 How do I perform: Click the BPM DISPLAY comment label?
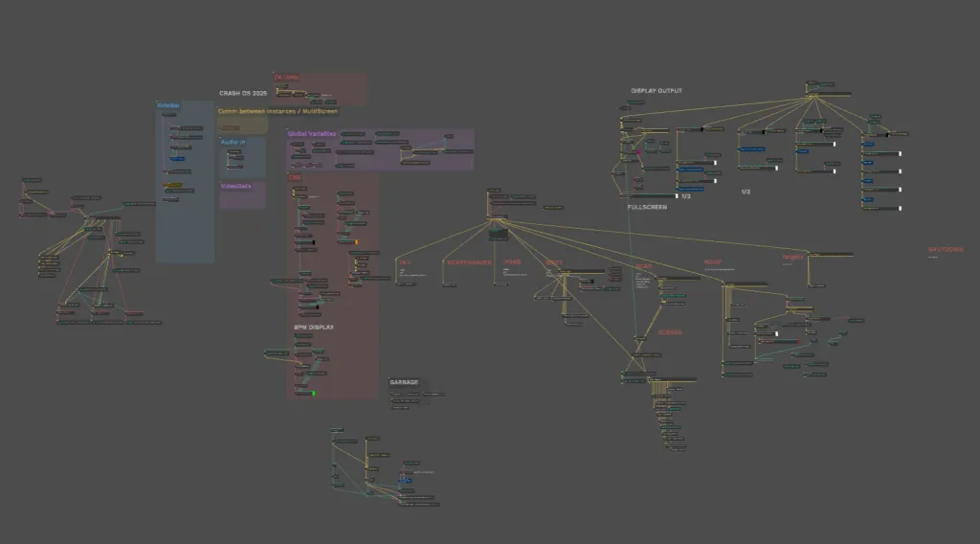(x=313, y=328)
